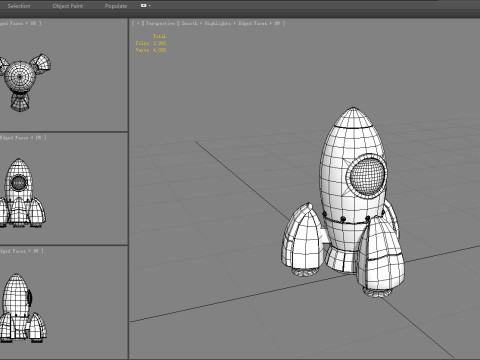Activate the top-view rocket viewport
This screenshot has width=480, height=360.
63,75
